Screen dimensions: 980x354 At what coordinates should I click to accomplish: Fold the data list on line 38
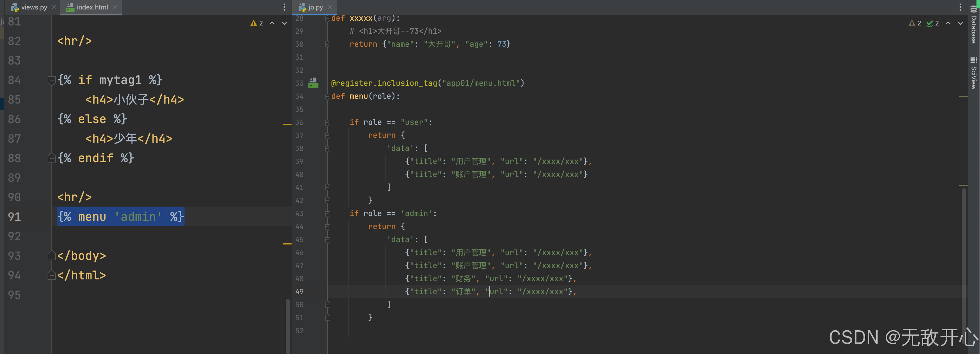click(x=327, y=149)
